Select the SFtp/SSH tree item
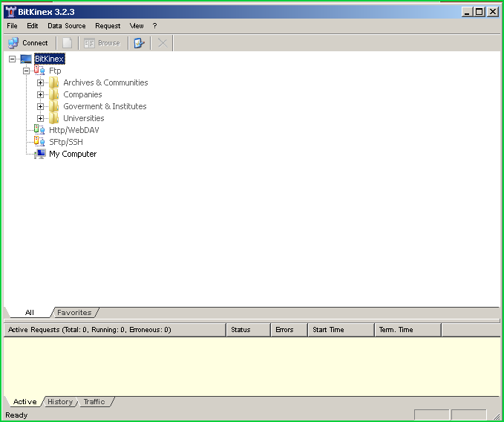This screenshot has width=504, height=422. point(66,142)
